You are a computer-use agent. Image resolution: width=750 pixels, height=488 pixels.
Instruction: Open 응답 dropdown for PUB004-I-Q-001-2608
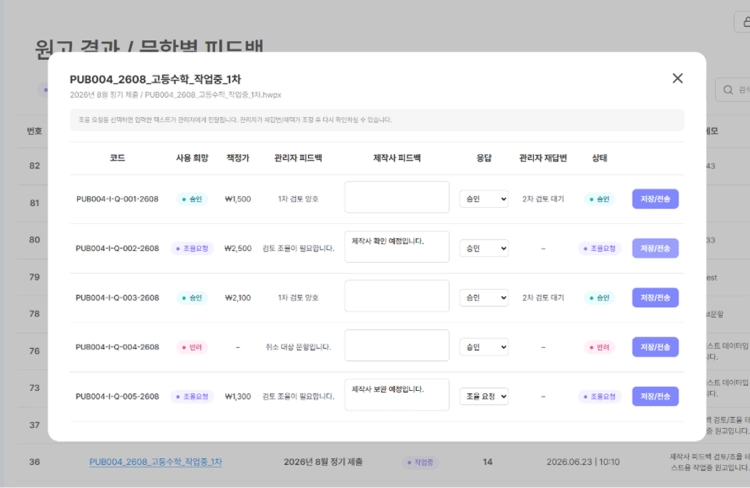pyautogui.click(x=484, y=199)
